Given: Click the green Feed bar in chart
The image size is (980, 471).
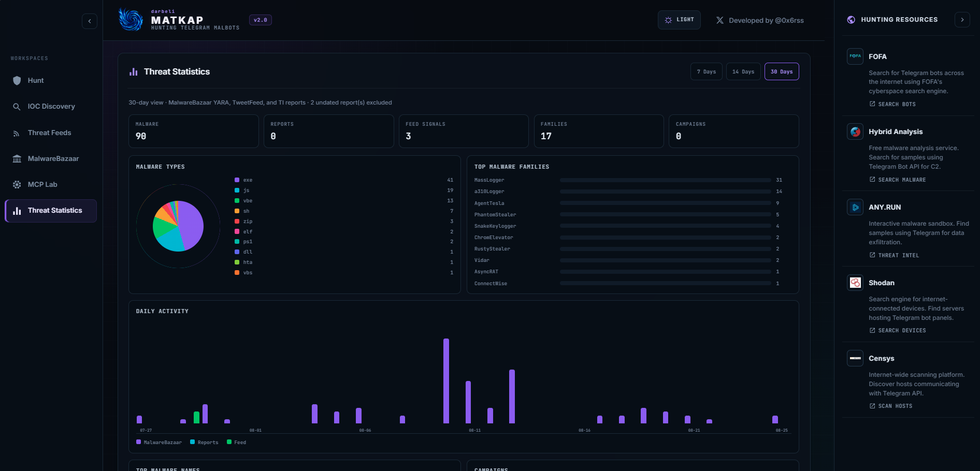Looking at the screenshot, I should [196, 417].
